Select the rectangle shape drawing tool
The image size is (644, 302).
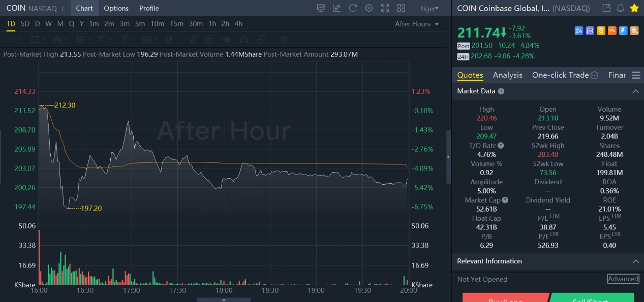click(35, 39)
